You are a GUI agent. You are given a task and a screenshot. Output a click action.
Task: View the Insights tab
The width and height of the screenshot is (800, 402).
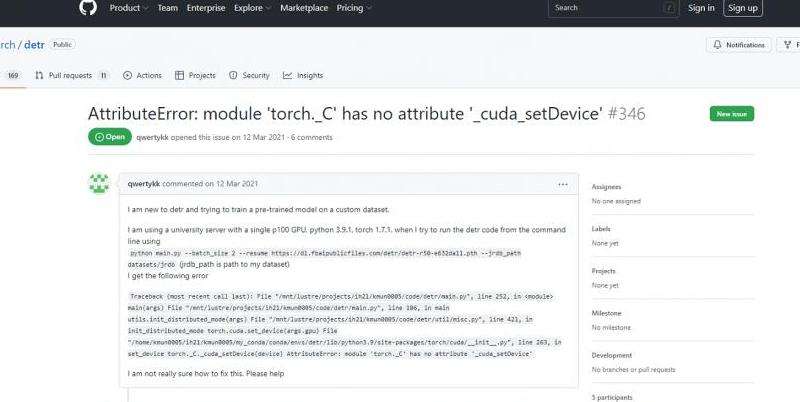point(303,75)
